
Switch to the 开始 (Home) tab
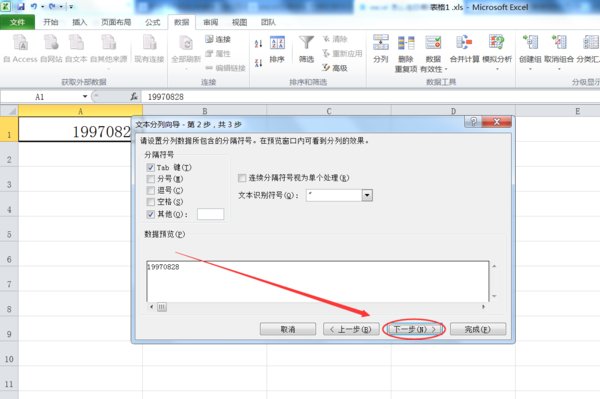point(51,22)
